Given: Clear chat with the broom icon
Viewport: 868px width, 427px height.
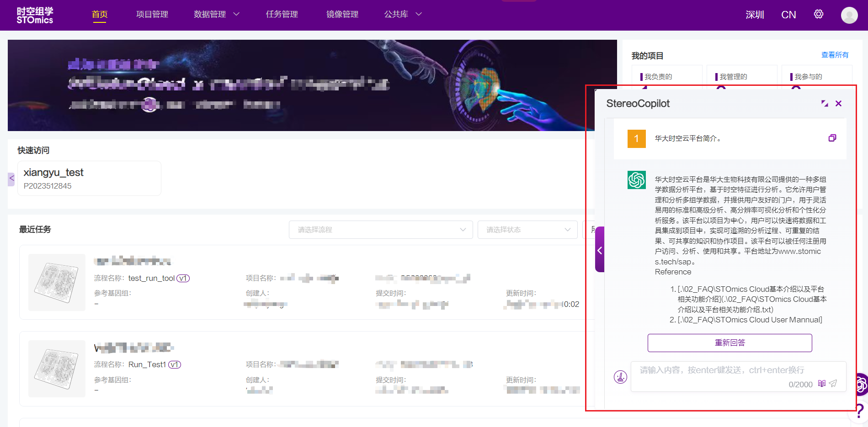Looking at the screenshot, I should click(x=620, y=377).
